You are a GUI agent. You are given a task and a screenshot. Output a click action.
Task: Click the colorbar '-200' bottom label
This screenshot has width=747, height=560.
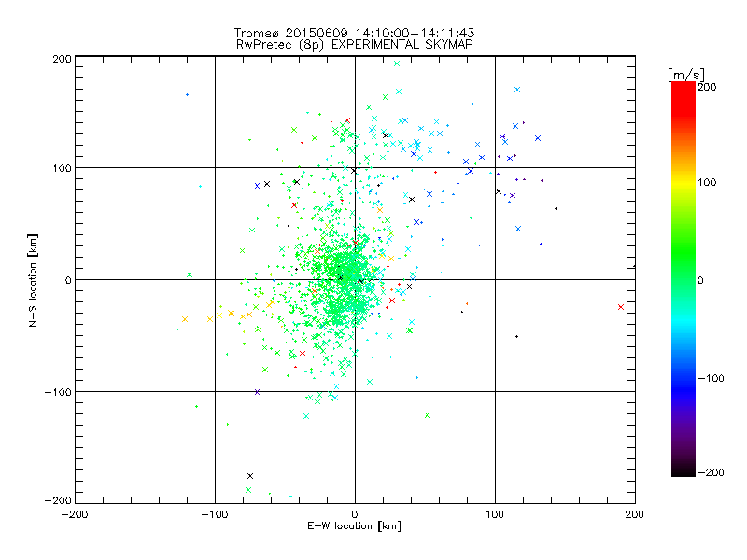coord(711,472)
